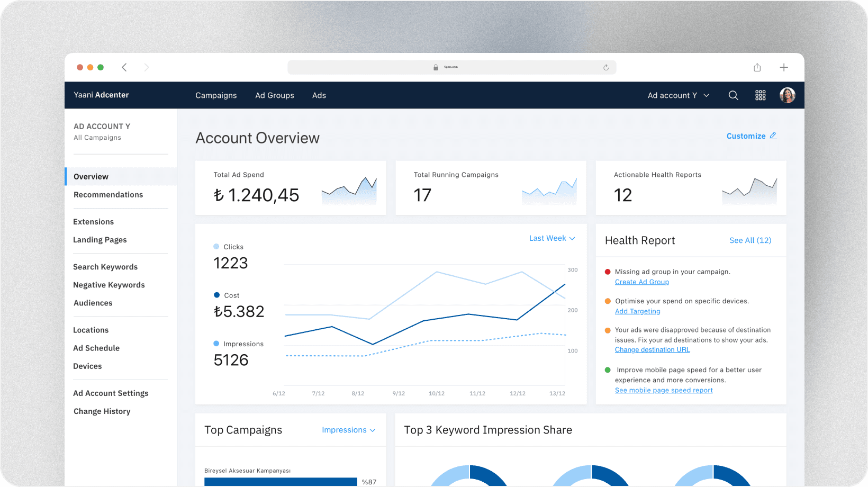Image resolution: width=868 pixels, height=487 pixels.
Task: Open the search magnifier icon
Action: coord(733,95)
